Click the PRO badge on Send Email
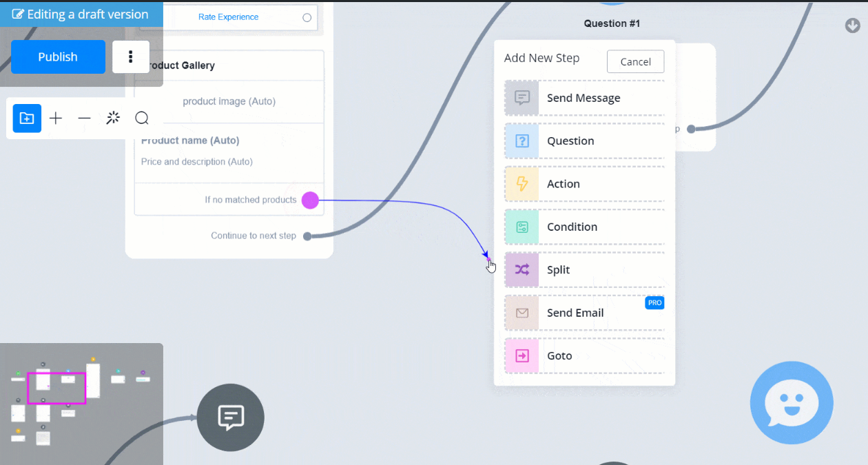Image resolution: width=868 pixels, height=465 pixels. point(654,303)
